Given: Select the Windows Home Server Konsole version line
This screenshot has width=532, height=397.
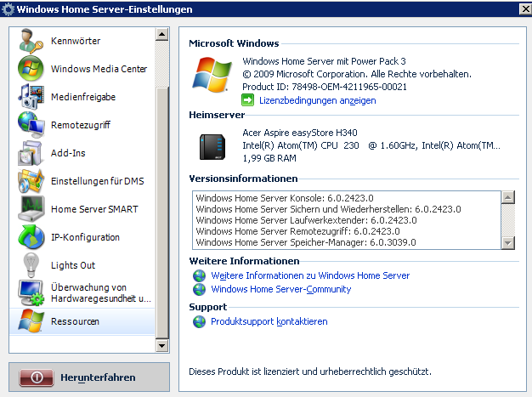Looking at the screenshot, I should 285,198.
